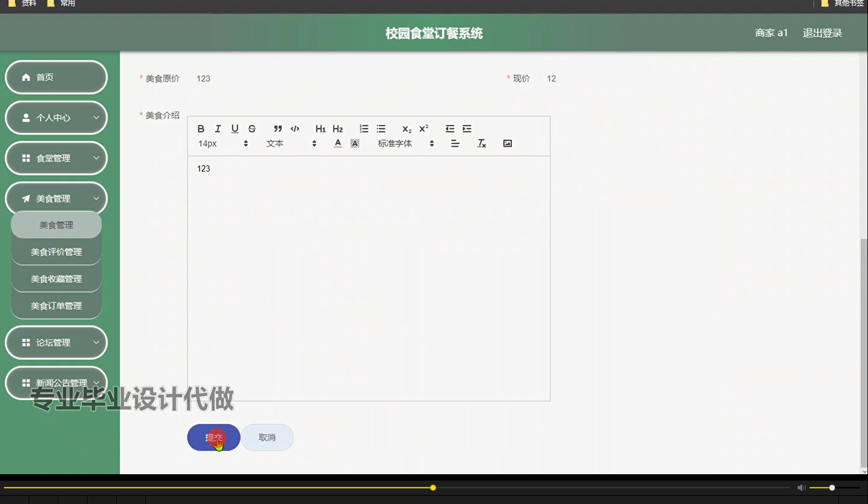Click 退出登录 to log out

[822, 33]
